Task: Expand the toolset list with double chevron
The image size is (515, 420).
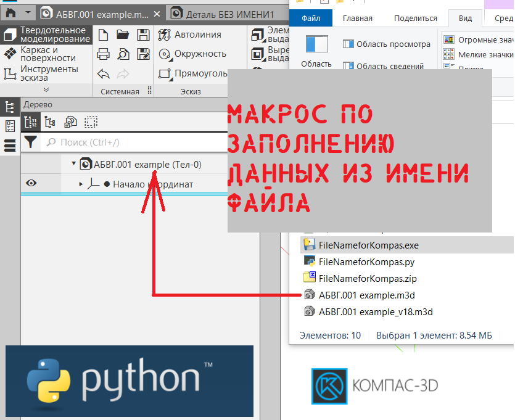Action: (46, 89)
